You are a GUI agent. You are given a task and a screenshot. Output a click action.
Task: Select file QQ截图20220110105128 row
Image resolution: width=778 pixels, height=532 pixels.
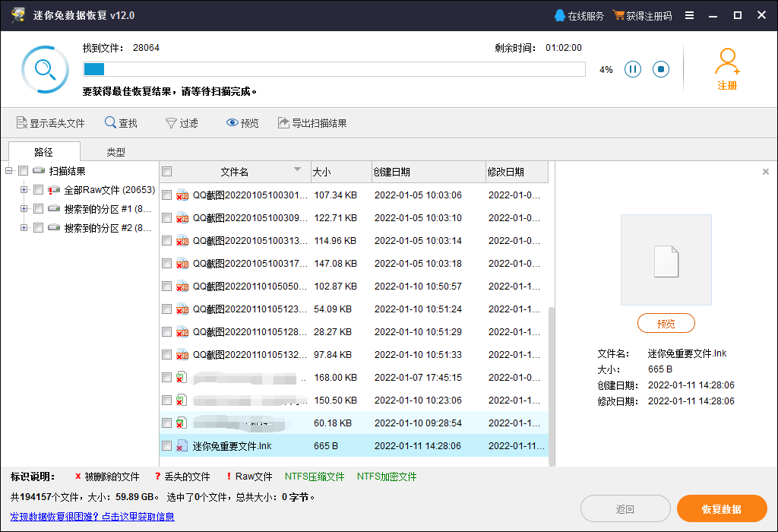[354, 331]
